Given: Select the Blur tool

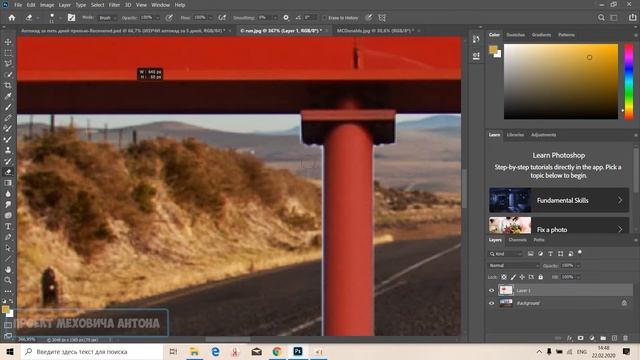Looking at the screenshot, I should pos(8,193).
